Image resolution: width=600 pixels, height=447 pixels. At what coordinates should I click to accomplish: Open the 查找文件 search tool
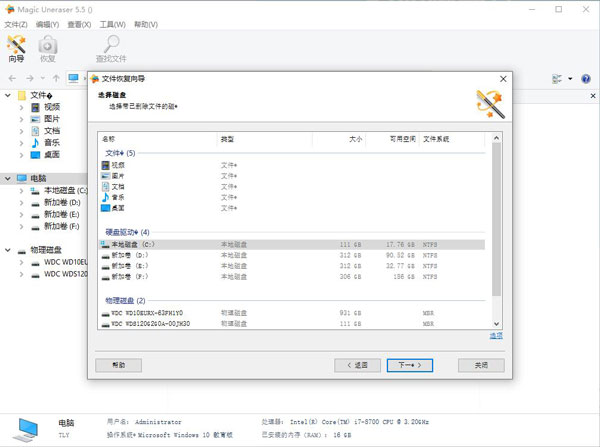pyautogui.click(x=111, y=49)
